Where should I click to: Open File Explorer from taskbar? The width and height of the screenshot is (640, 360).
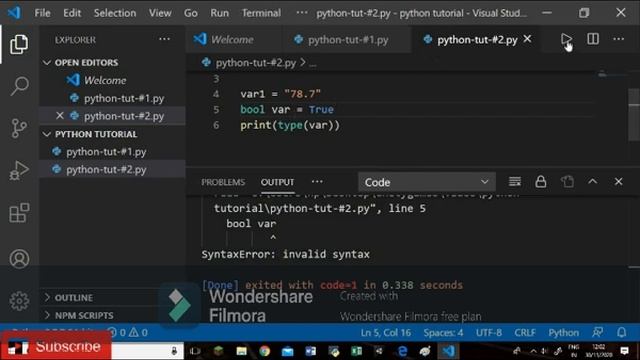pos(241,351)
